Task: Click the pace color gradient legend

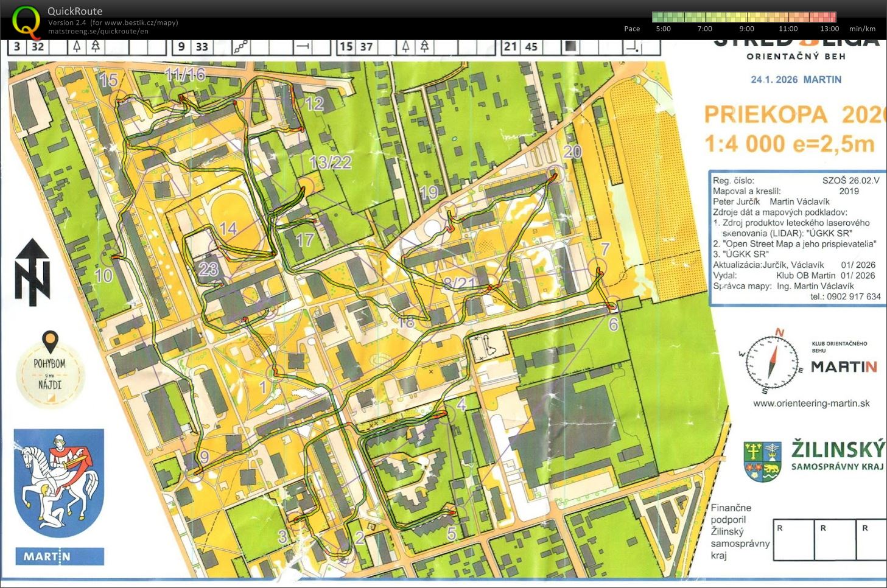Action: (x=744, y=17)
